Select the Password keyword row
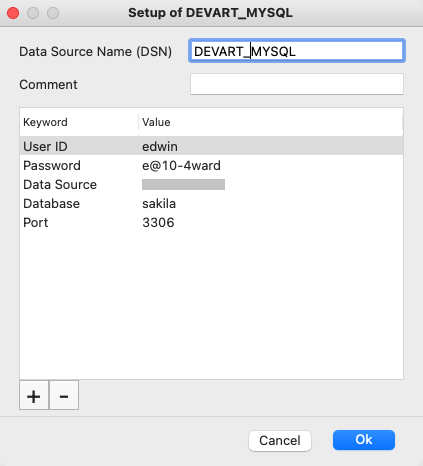Viewport: 423px width, 466px height. [x=211, y=165]
